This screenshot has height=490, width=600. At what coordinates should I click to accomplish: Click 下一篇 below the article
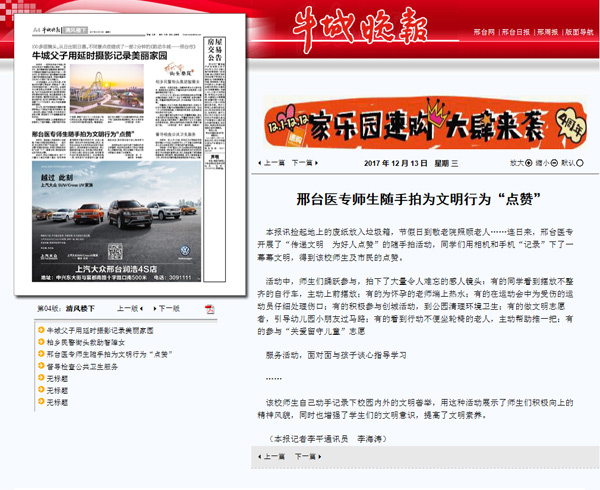[x=308, y=455]
